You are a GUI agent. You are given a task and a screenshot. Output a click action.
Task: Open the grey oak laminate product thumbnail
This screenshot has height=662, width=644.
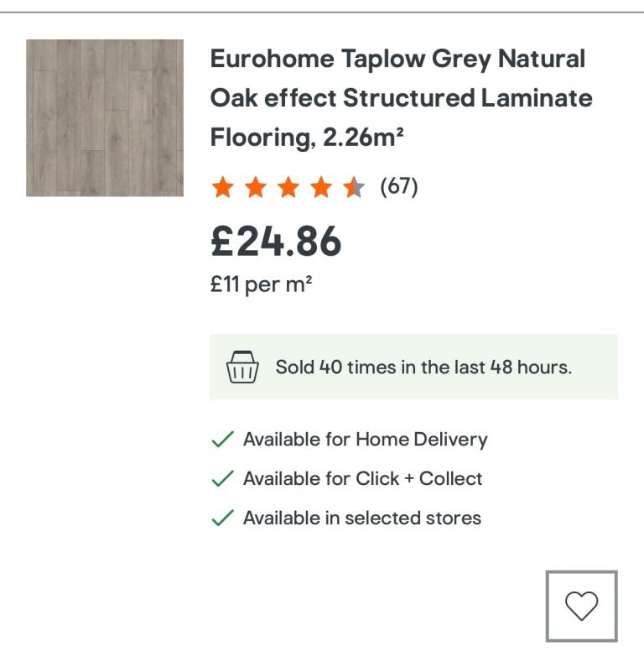click(x=105, y=117)
